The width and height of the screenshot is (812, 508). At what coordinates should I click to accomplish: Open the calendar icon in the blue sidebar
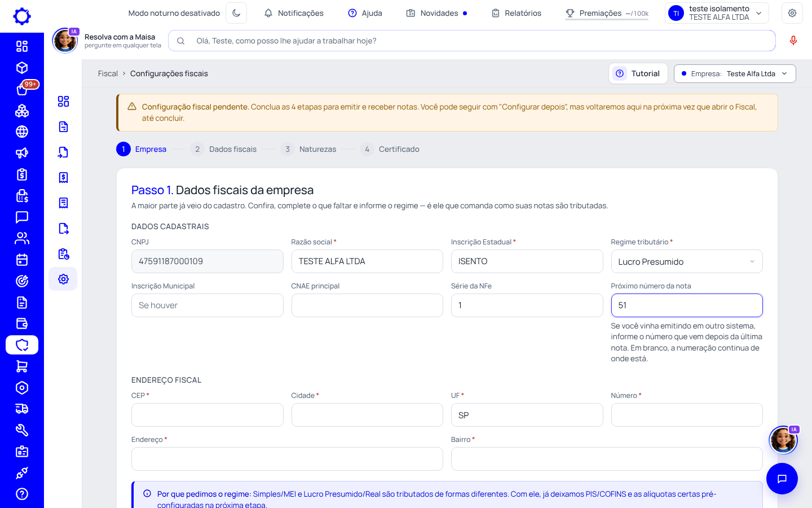click(22, 260)
